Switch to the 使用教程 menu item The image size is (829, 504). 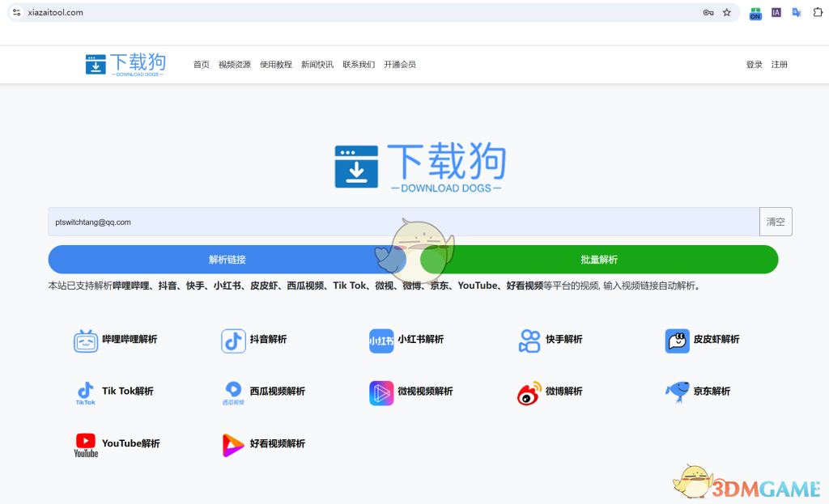[277, 64]
